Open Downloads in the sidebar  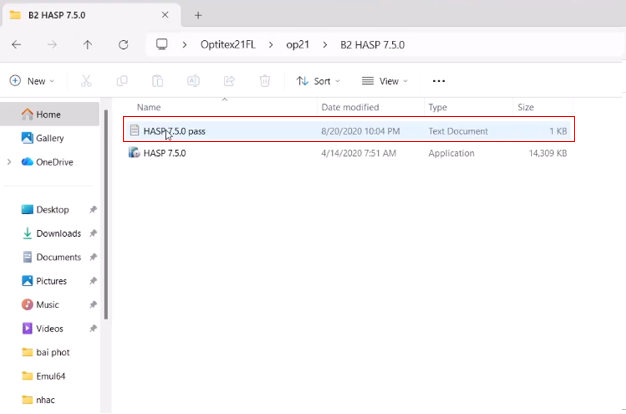[x=58, y=233]
